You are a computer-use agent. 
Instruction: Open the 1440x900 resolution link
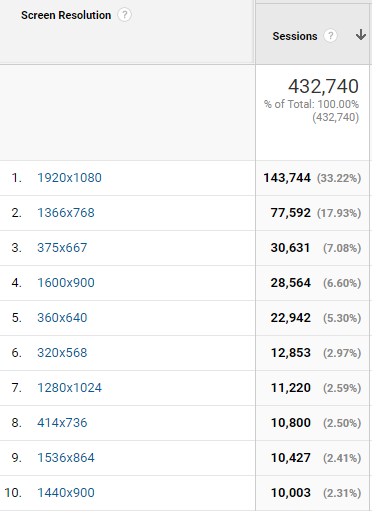(x=66, y=493)
